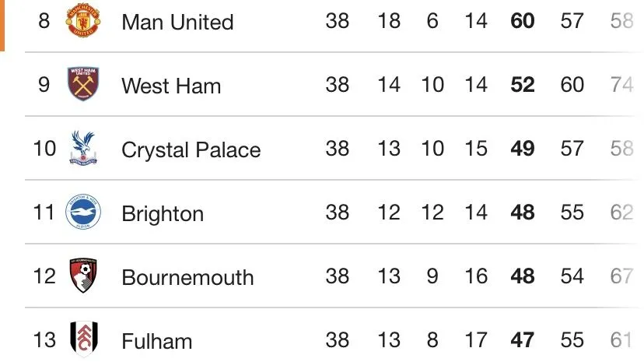Select the Crystal Palace eagle crest
Viewport: 644px width, 362px height.
pos(82,148)
